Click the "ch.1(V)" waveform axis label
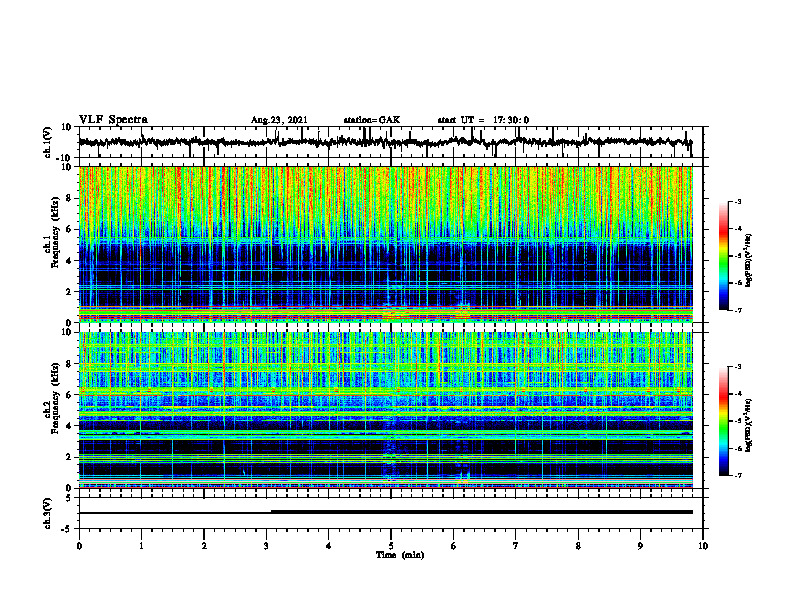 48,142
